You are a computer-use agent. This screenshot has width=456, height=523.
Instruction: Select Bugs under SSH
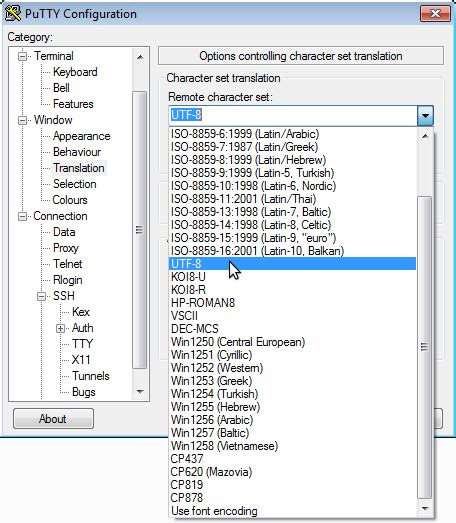click(84, 392)
